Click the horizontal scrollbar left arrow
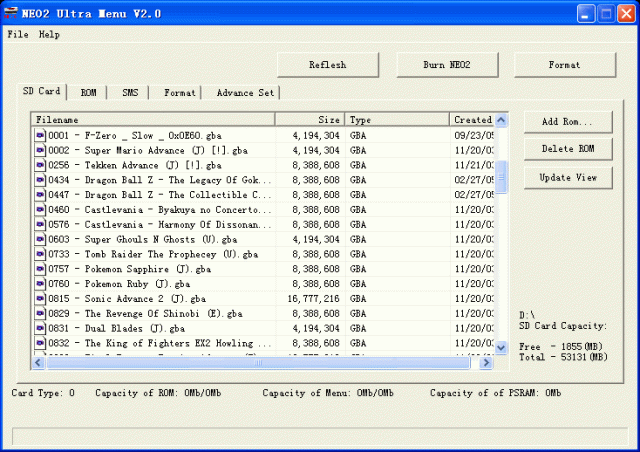This screenshot has width=640, height=452. (38, 363)
